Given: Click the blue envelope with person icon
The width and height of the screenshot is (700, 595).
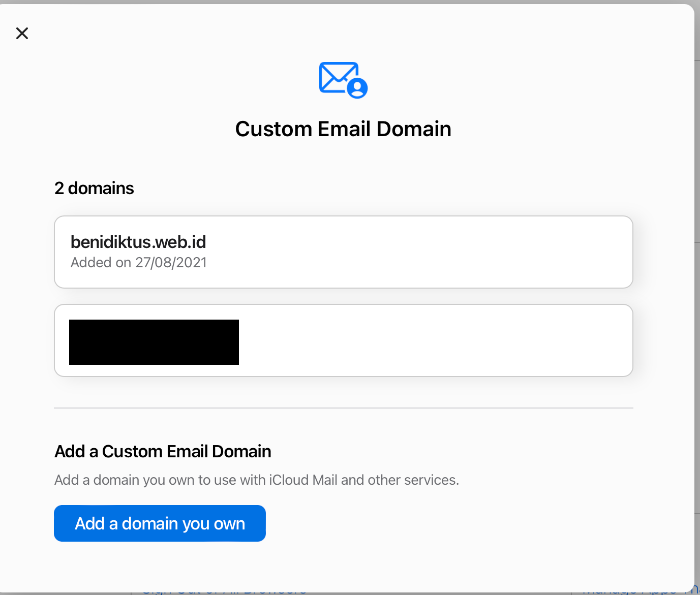Looking at the screenshot, I should 341,79.
